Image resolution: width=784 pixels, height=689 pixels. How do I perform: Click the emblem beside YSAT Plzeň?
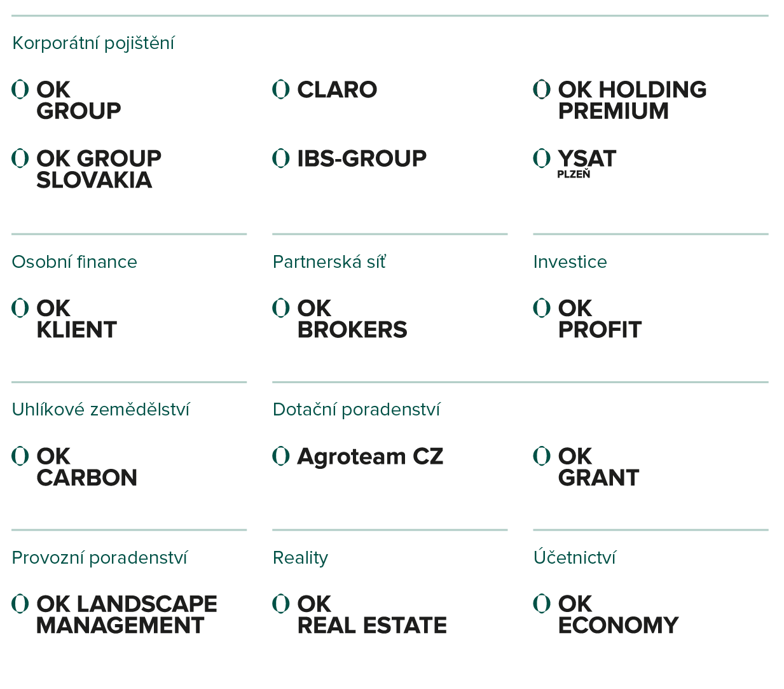(542, 158)
